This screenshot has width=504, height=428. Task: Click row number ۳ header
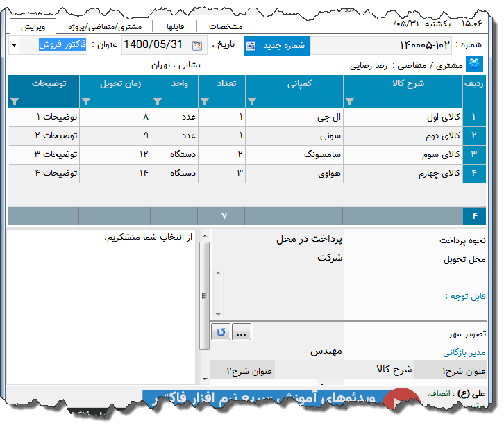pos(474,154)
